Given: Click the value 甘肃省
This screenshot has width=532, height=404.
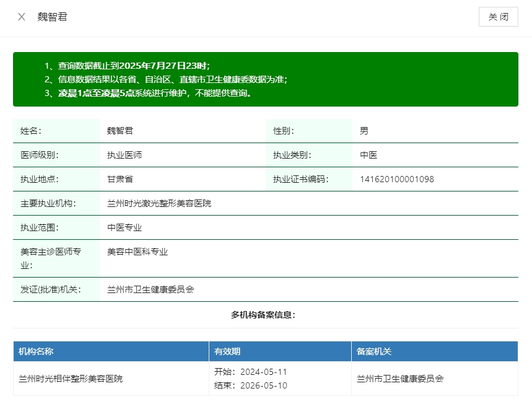Looking at the screenshot, I should (120, 179).
